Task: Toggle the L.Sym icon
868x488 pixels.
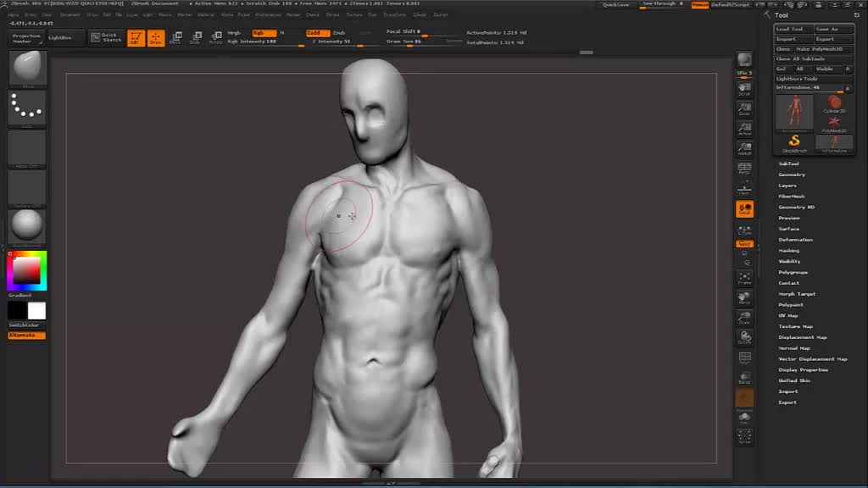Action: 744,229
